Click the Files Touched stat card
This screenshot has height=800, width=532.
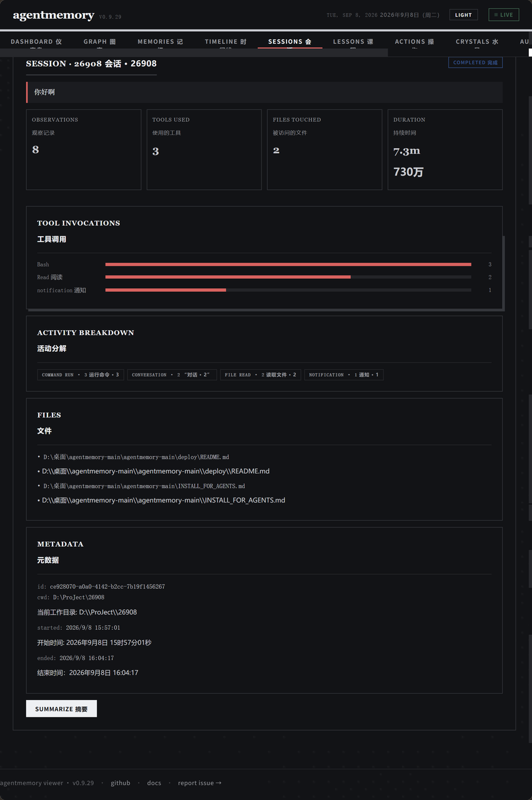pos(325,150)
